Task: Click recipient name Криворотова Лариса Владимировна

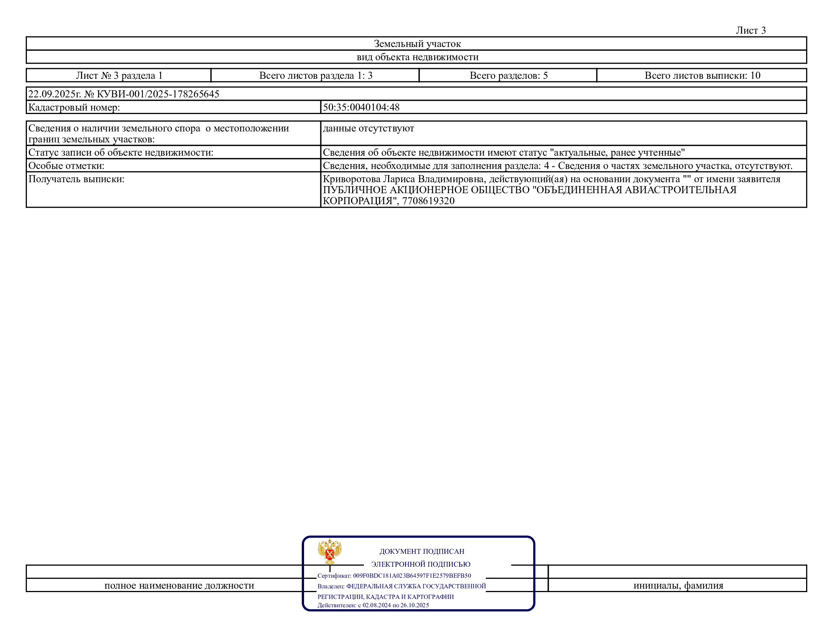Action: click(x=404, y=179)
